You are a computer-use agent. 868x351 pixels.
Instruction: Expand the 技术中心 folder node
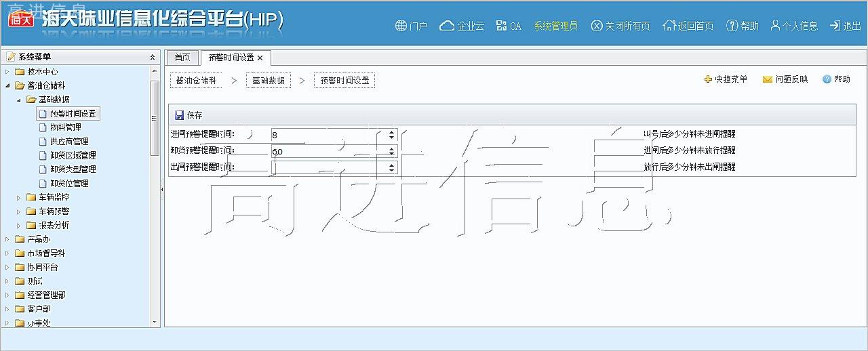(x=7, y=72)
